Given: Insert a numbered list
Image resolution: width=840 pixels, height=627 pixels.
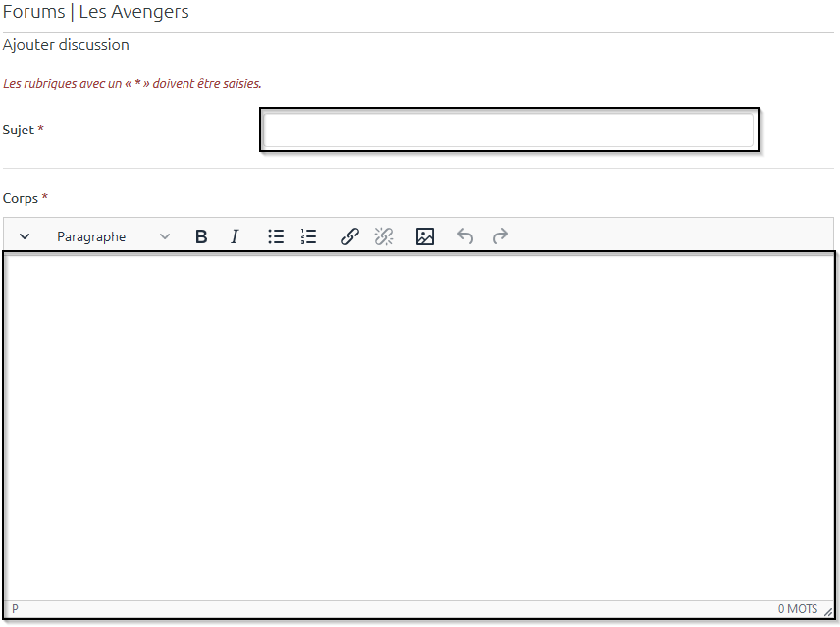Looking at the screenshot, I should pos(308,236).
